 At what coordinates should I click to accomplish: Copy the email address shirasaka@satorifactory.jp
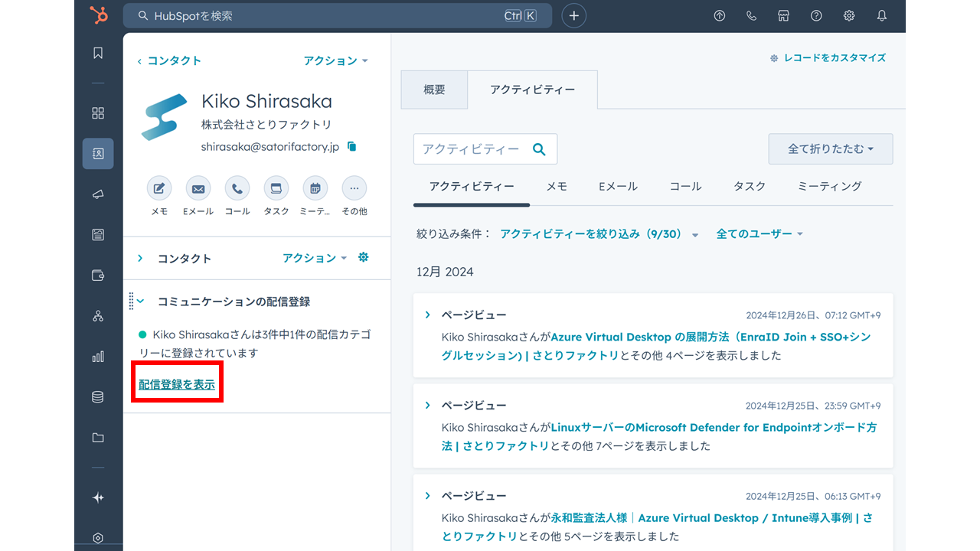(x=352, y=146)
